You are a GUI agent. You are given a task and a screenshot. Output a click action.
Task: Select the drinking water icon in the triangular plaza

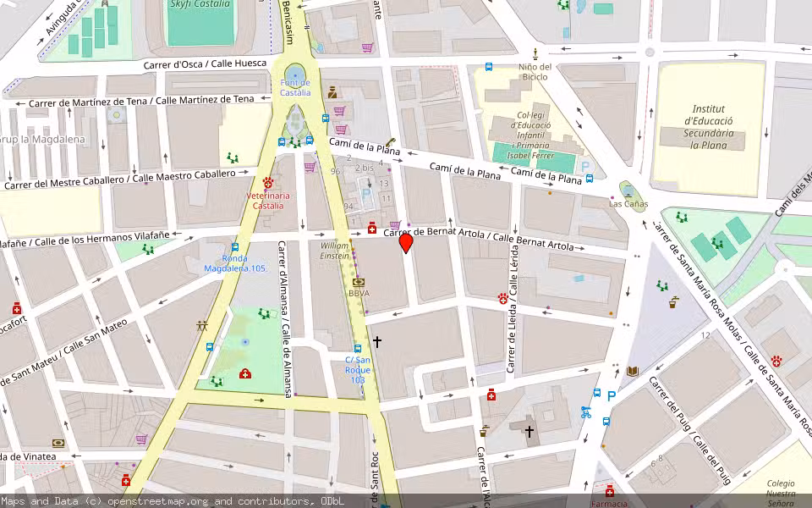[x=672, y=301]
